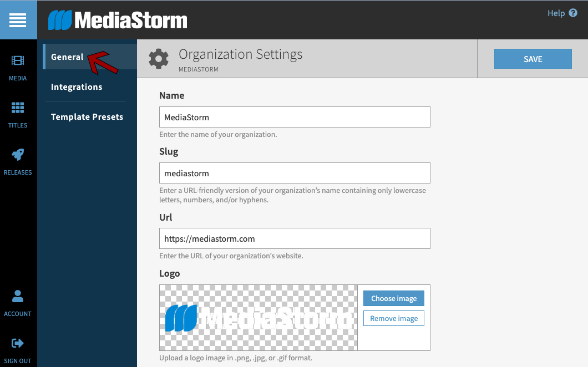Go to Releases rocket icon
588x367 pixels.
pyautogui.click(x=18, y=155)
